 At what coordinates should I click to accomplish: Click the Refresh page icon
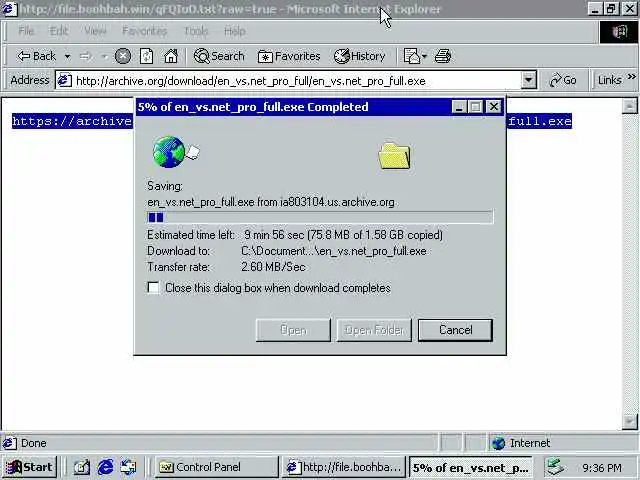[146, 56]
